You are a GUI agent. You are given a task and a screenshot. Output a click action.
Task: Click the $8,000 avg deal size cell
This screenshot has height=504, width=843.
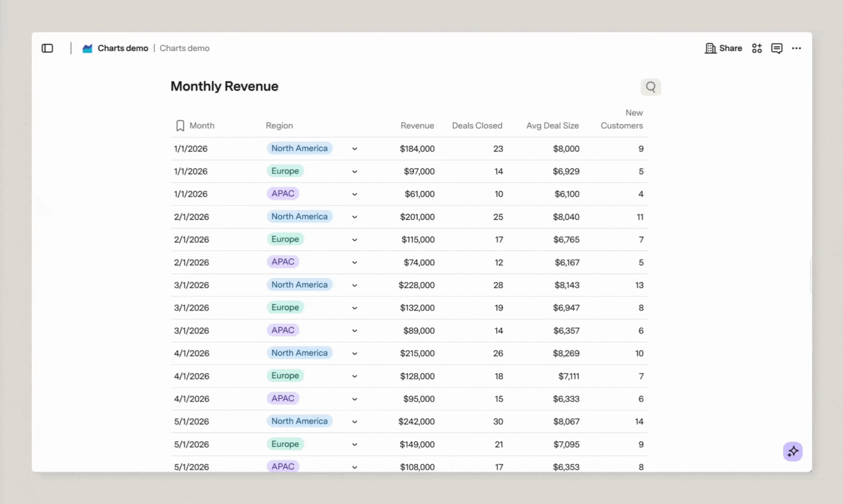(566, 149)
